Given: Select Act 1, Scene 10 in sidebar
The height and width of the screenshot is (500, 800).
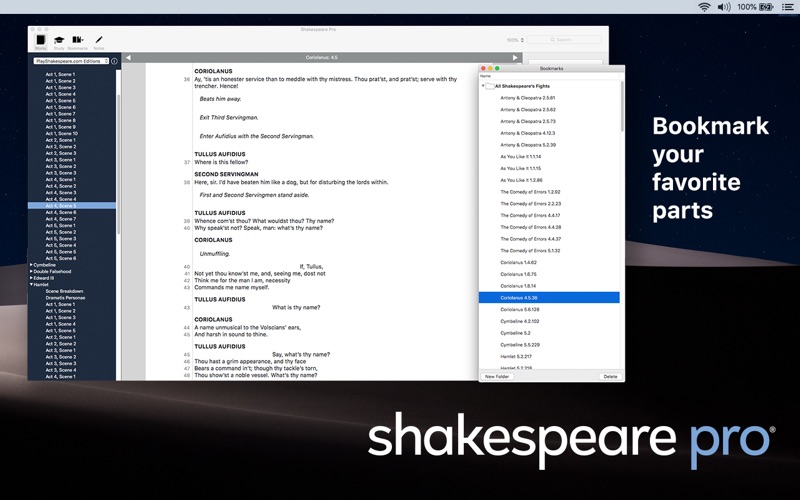Looking at the screenshot, I should click(x=61, y=134).
